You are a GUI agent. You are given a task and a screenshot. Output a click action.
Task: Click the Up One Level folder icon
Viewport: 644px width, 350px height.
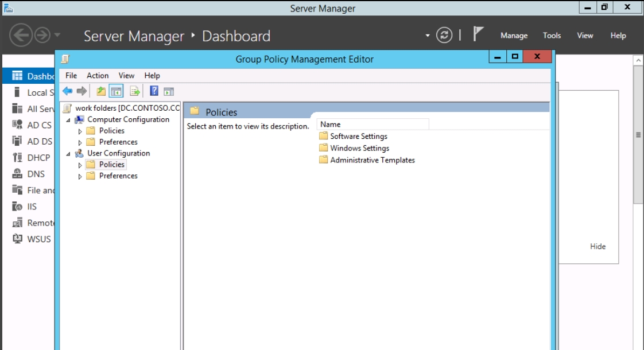[x=101, y=91]
